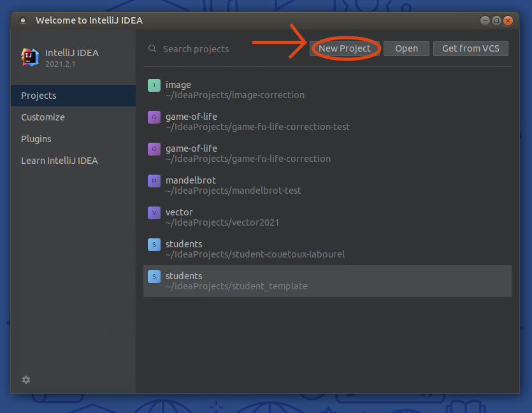Click the 'S' icon for student-couetoux-labourel project
This screenshot has width=532, height=413.
154,245
